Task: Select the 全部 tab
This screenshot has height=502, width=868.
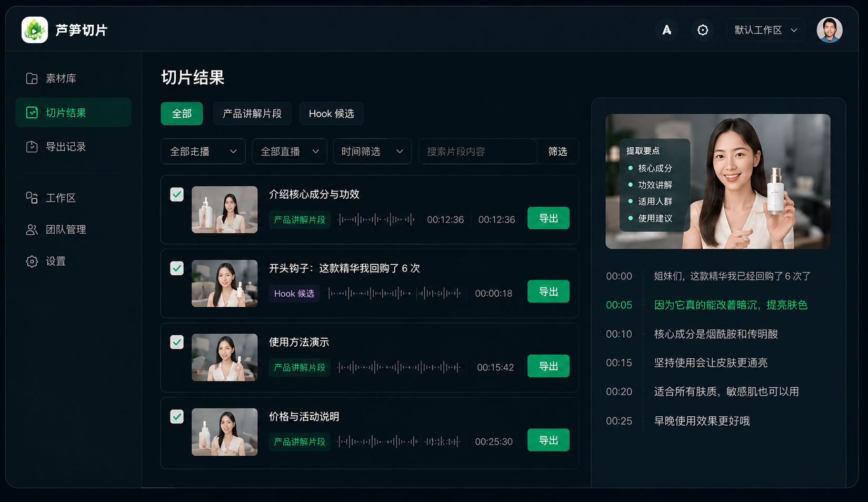Action: tap(182, 114)
